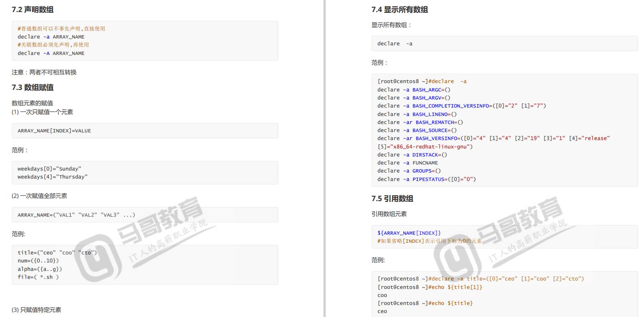The image size is (644, 317).
Task: Select the code "ARRAY_NAME[INDEX]=VALUE"
Action: 54,131
